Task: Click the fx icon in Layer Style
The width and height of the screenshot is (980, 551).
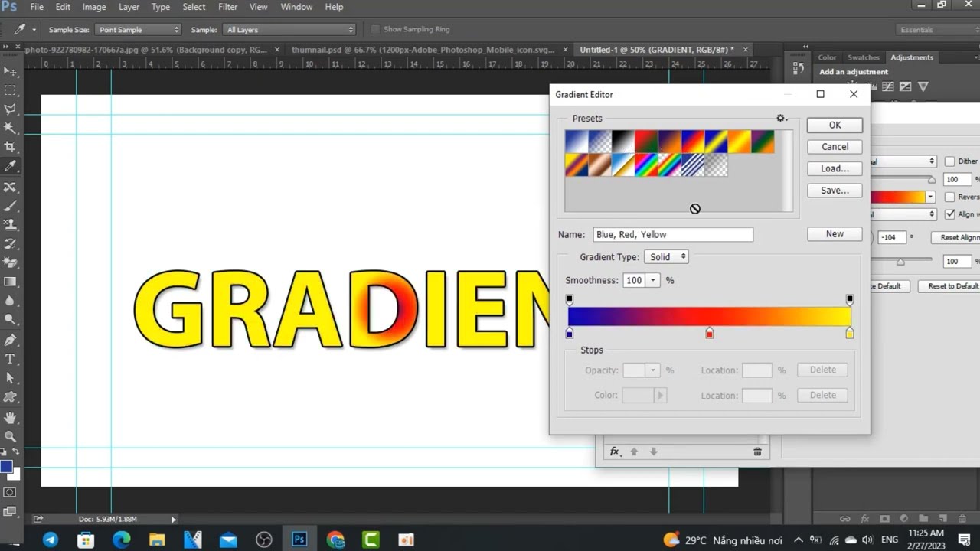Action: click(614, 452)
